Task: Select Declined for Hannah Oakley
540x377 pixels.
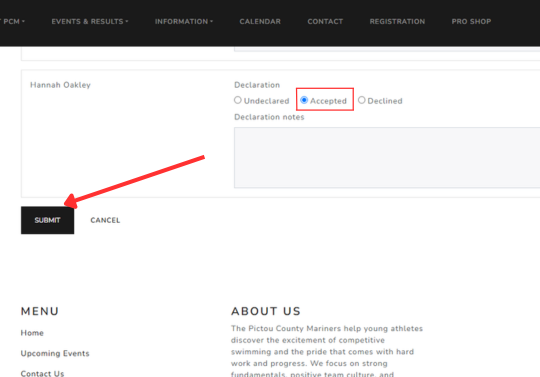Action: click(x=361, y=100)
